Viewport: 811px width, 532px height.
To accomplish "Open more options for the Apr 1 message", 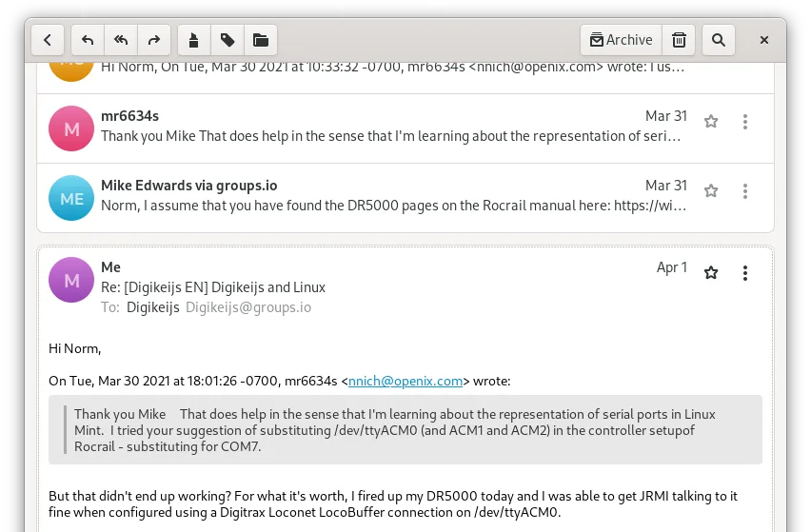I will (745, 272).
